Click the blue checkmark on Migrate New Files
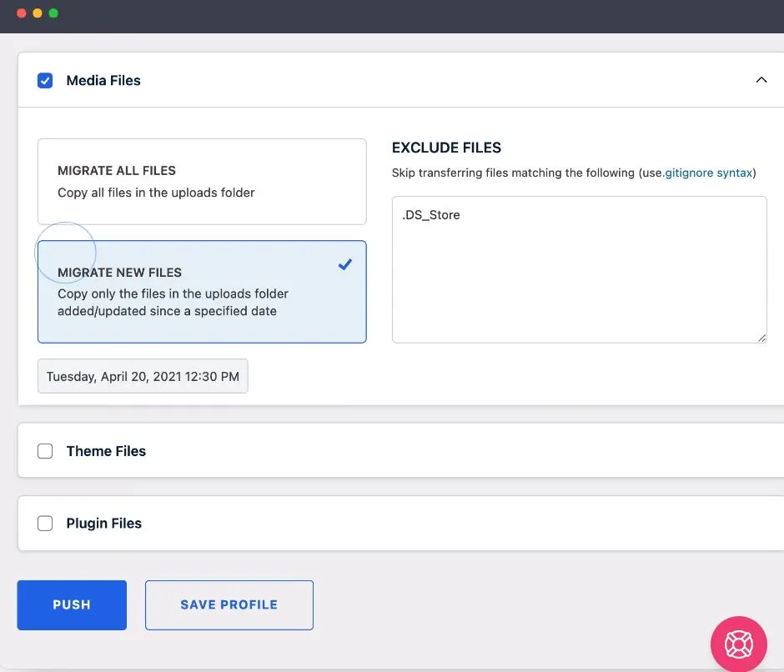The image size is (784, 672). pos(344,264)
